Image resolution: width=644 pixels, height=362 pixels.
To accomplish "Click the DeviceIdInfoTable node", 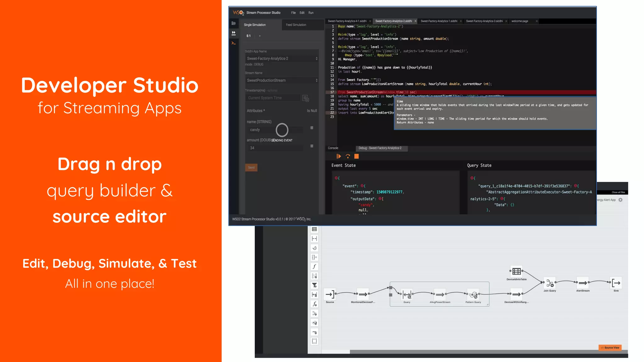I will [x=516, y=271].
